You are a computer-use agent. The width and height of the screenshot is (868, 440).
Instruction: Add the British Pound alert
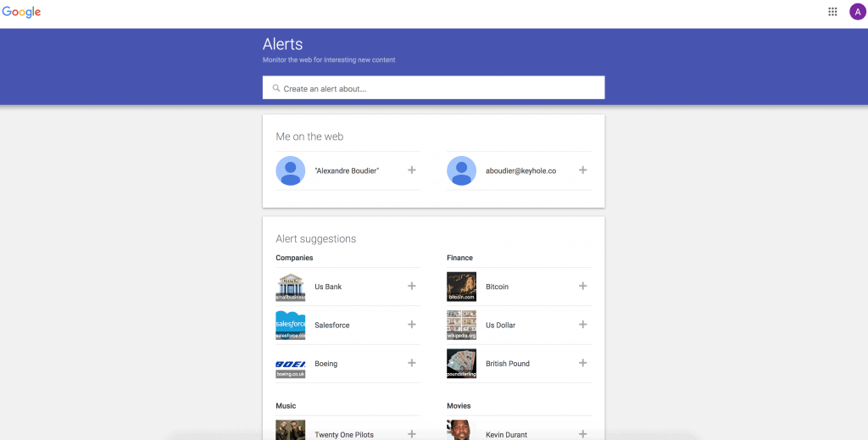pyautogui.click(x=583, y=363)
